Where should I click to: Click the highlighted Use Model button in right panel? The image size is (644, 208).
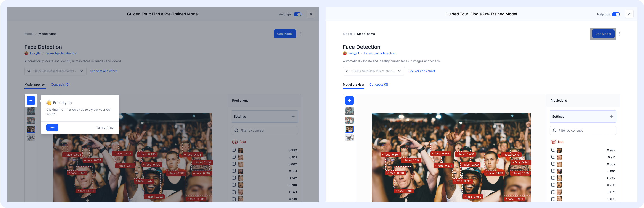coord(603,34)
